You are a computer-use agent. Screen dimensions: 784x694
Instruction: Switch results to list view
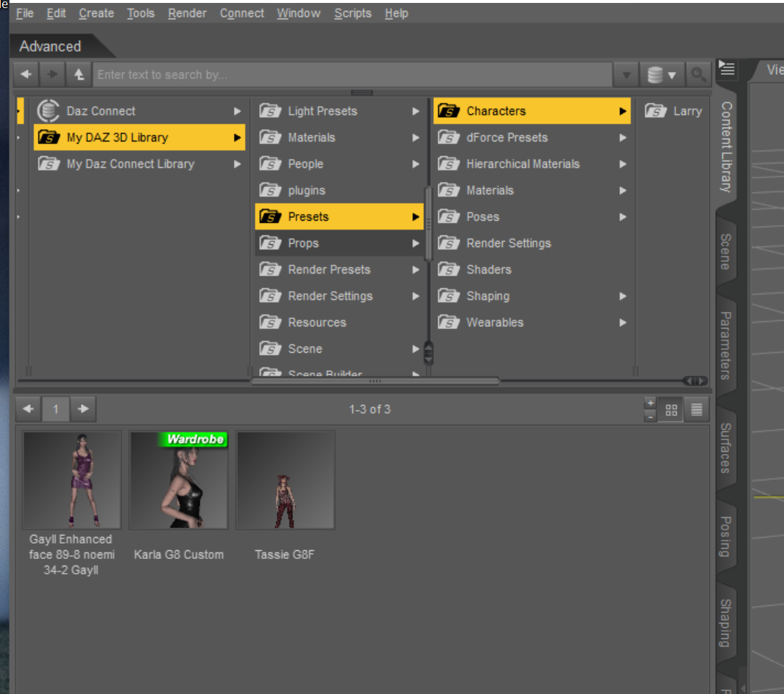point(697,409)
